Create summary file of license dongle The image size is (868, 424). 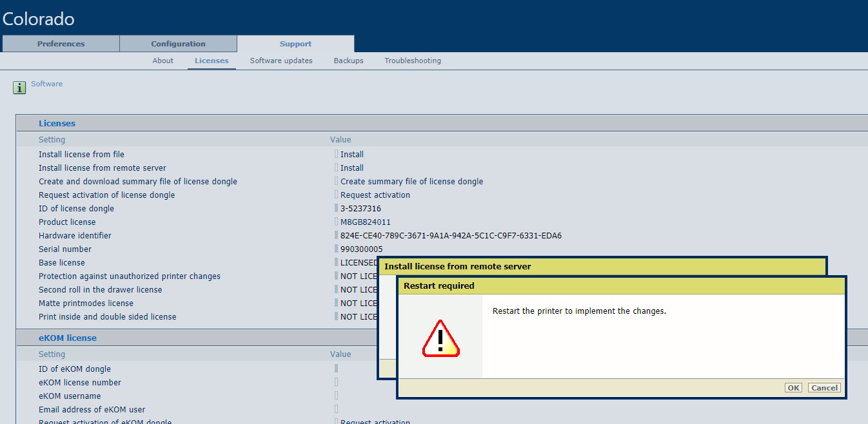[x=411, y=182]
